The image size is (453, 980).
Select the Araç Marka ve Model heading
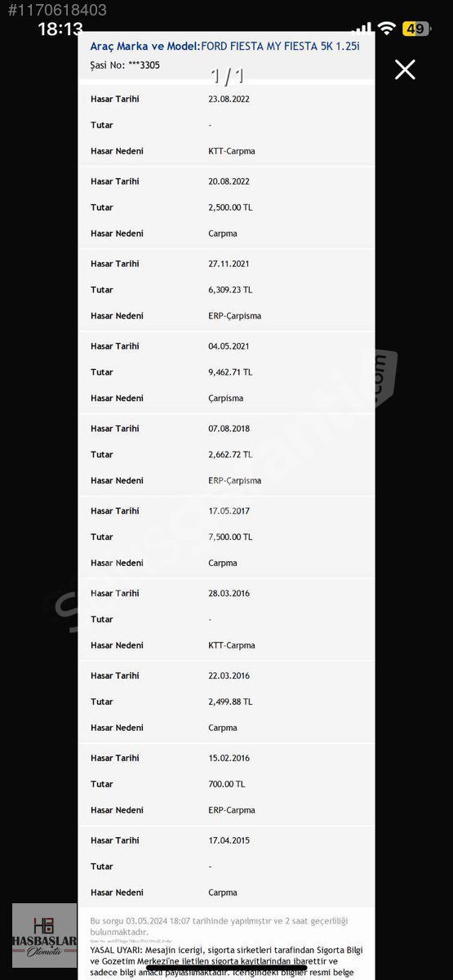(144, 47)
